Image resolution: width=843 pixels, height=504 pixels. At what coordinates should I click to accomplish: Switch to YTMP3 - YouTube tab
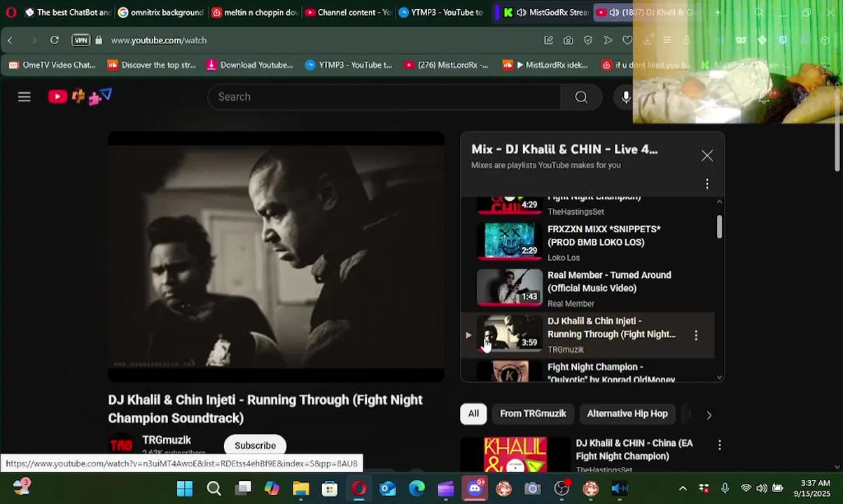tap(441, 12)
